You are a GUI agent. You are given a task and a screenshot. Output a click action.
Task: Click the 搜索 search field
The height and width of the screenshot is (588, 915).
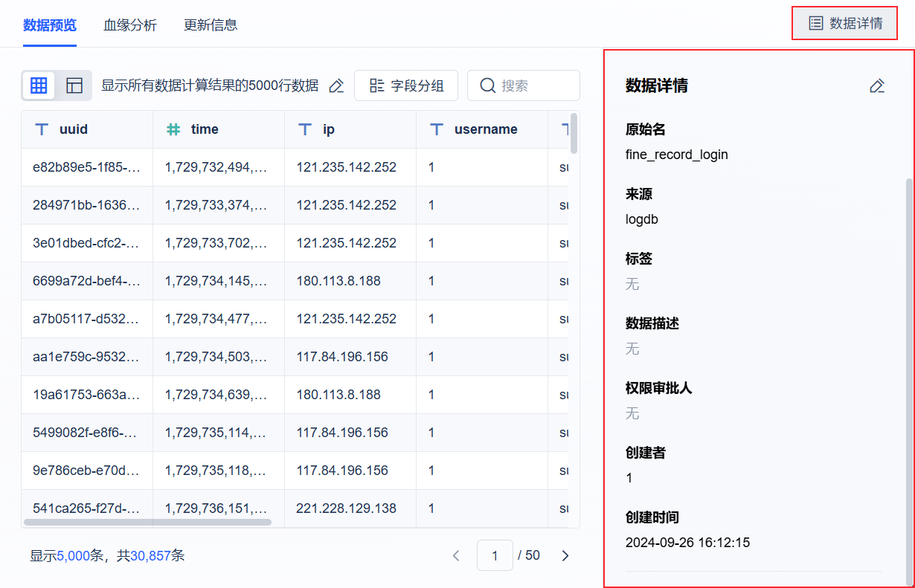point(531,85)
